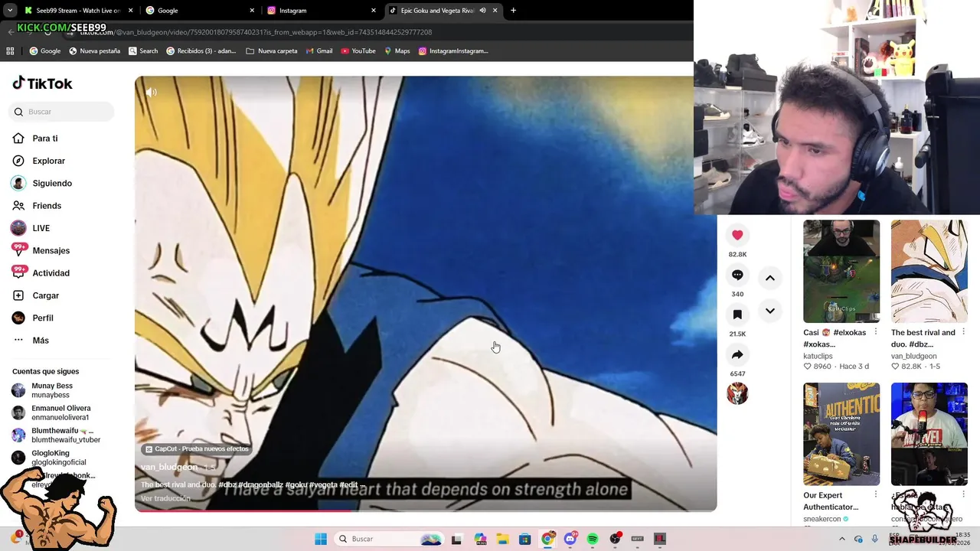Share the video using the arrow icon

pos(737,354)
